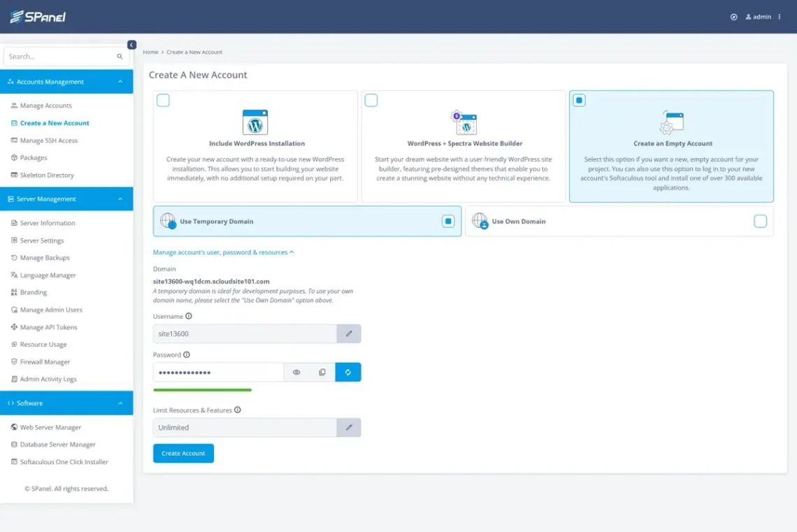Click the Create Account button
797x532 pixels.
click(x=183, y=453)
